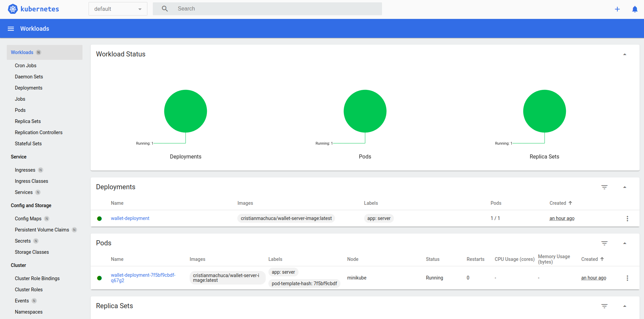Open the wallet-deployment link

tap(130, 218)
